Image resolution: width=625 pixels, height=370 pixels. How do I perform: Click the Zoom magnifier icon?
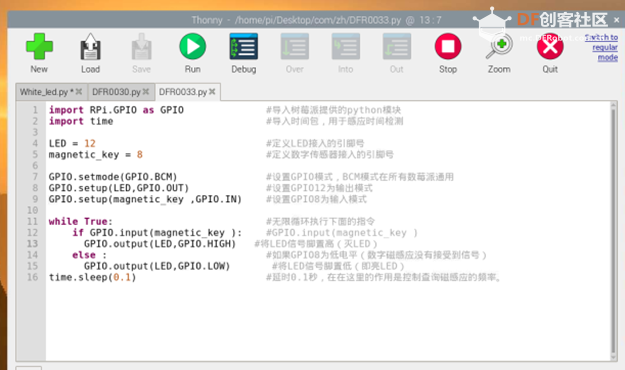click(499, 47)
